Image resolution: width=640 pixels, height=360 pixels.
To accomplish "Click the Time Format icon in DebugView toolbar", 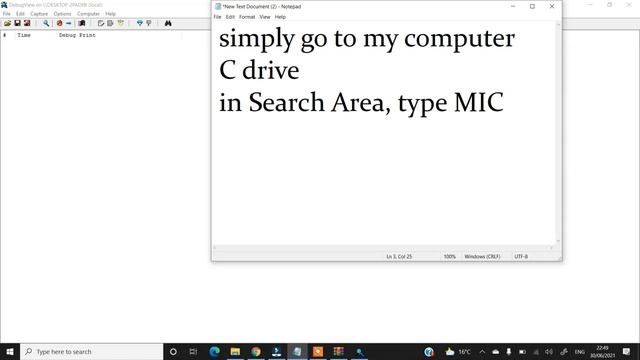I will [x=110, y=23].
